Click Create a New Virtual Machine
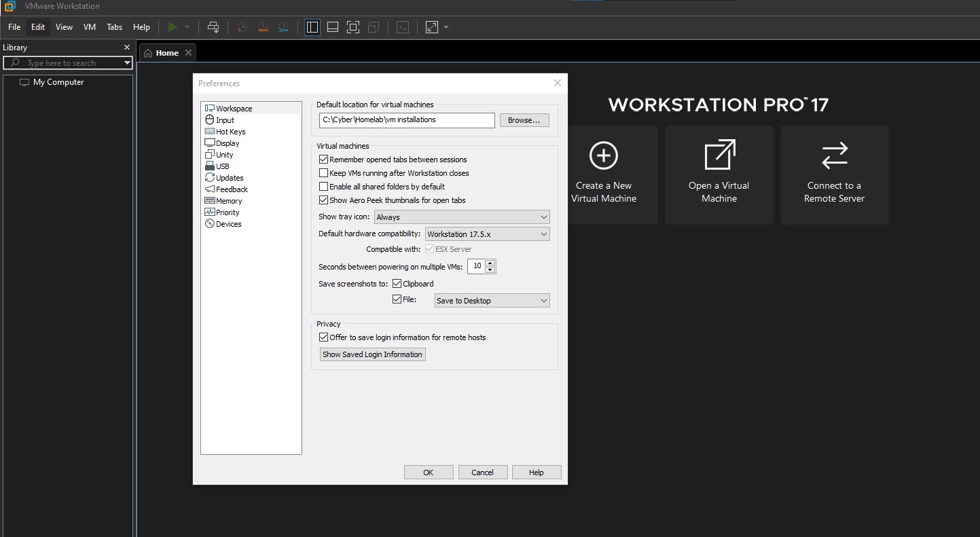 603,175
